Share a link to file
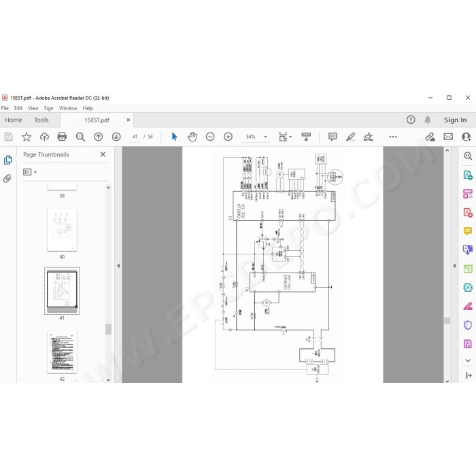Viewport: 476px width, 476px height. pyautogui.click(x=430, y=137)
